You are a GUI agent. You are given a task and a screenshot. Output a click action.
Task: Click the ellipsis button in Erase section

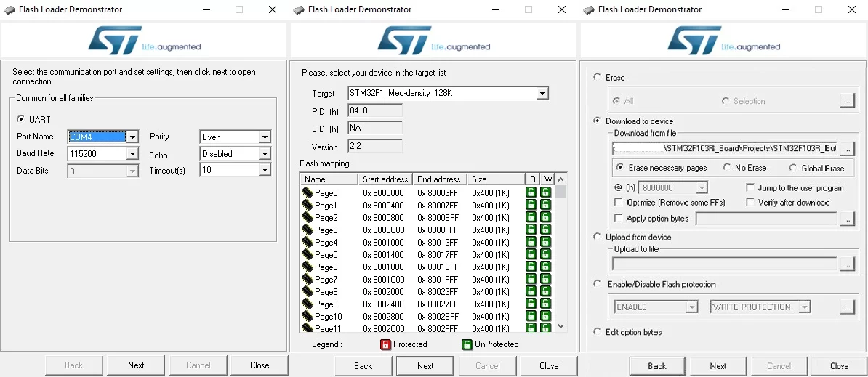point(847,101)
